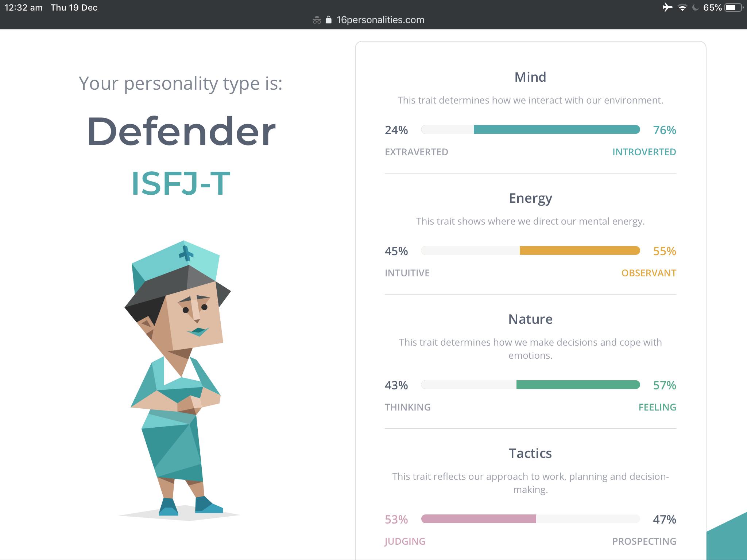Tap the Wi-Fi status icon
This screenshot has width=747, height=560.
[682, 8]
